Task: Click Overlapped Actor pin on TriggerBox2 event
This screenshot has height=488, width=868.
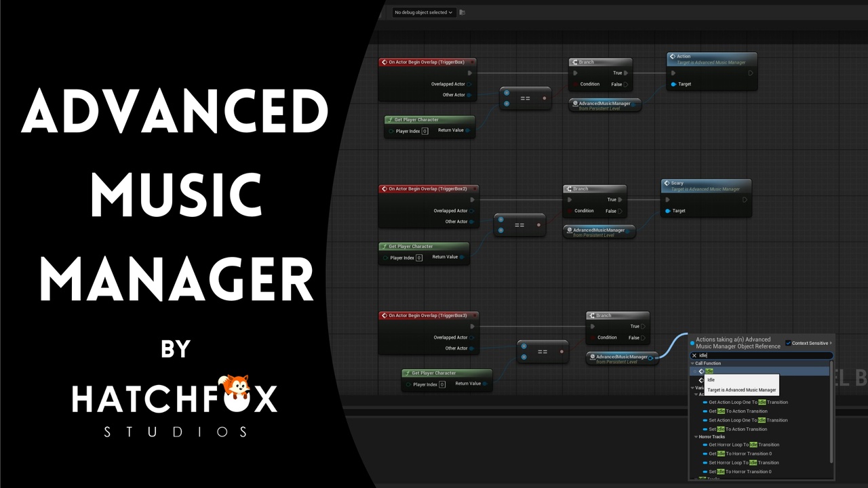Action: [x=472, y=211]
